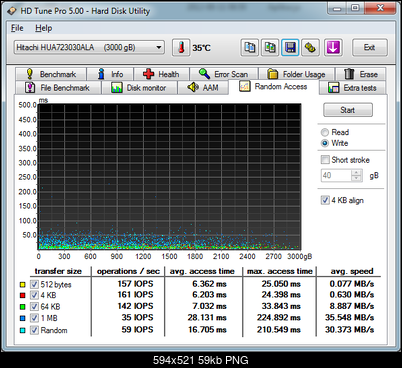The height and width of the screenshot is (368, 402).
Task: Click the HD Tune title bar icon
Action: tap(12, 11)
